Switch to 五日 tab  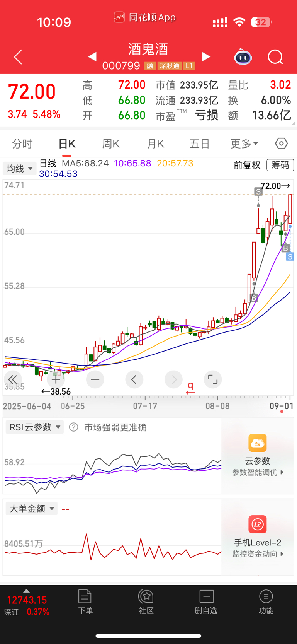click(200, 144)
